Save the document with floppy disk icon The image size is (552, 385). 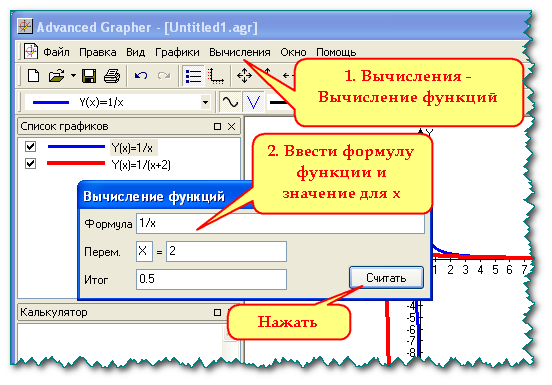89,76
